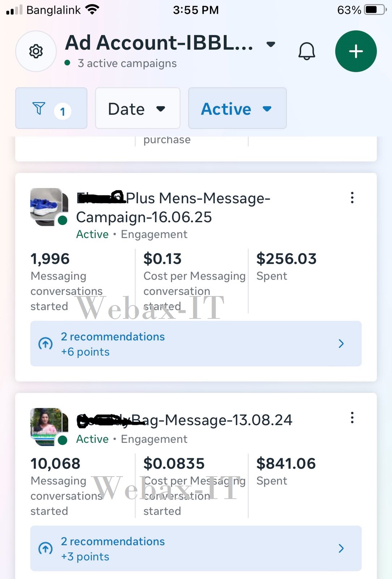The image size is (392, 579).
Task: Open three-dot menu for Bag-Message campaign
Action: point(352,418)
